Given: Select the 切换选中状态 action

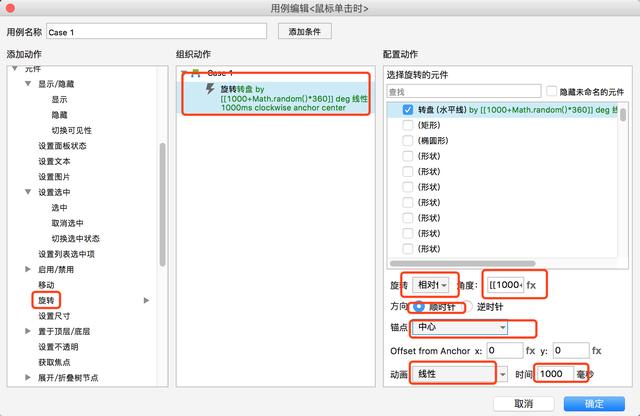Looking at the screenshot, I should pyautogui.click(x=76, y=238).
